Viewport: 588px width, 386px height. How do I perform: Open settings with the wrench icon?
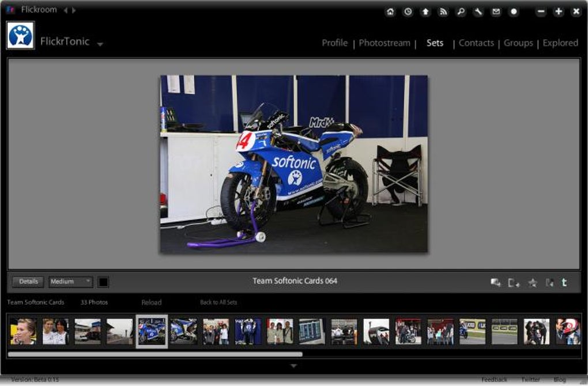(x=478, y=12)
